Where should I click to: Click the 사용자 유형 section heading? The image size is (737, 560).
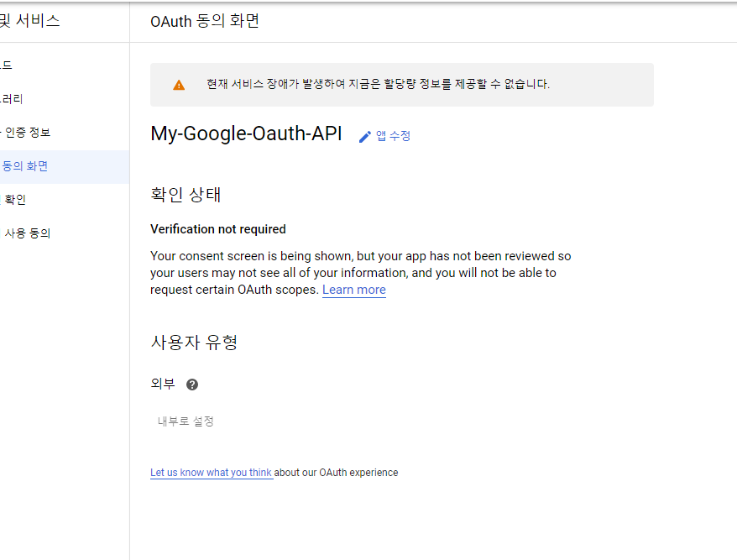click(195, 342)
